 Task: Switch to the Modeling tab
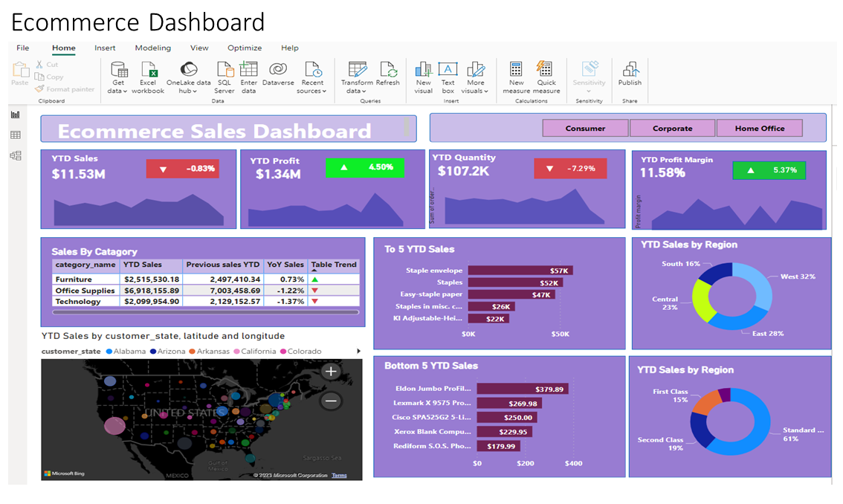(x=152, y=48)
